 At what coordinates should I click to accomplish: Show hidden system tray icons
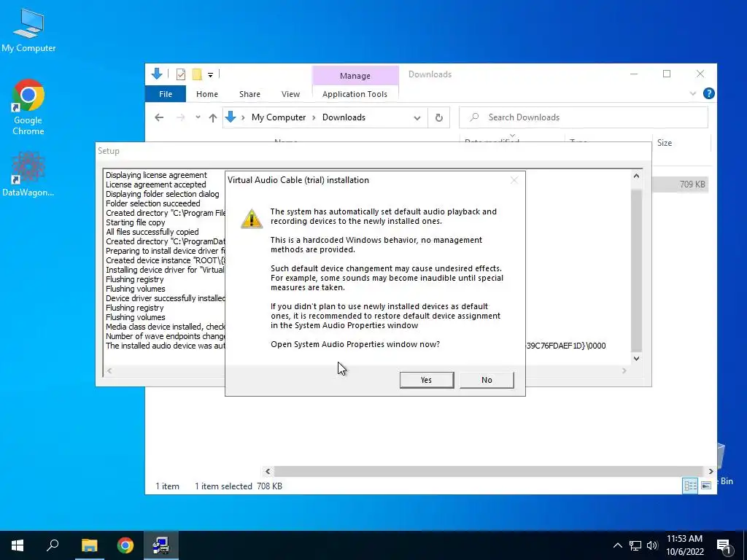[617, 545]
